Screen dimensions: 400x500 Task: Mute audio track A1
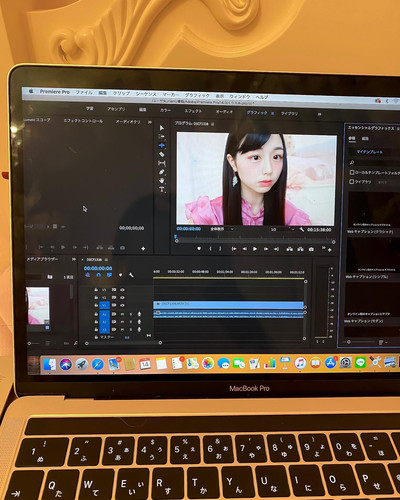(x=122, y=314)
